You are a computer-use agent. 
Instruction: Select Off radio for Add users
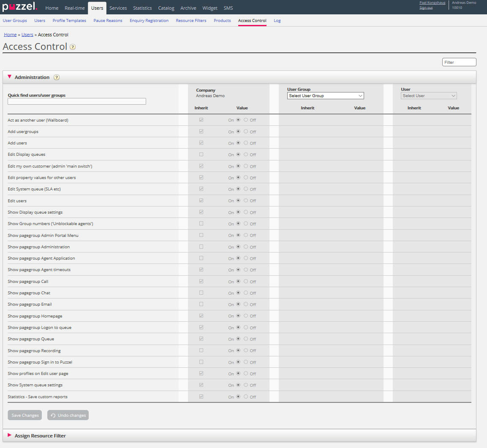[x=246, y=143]
